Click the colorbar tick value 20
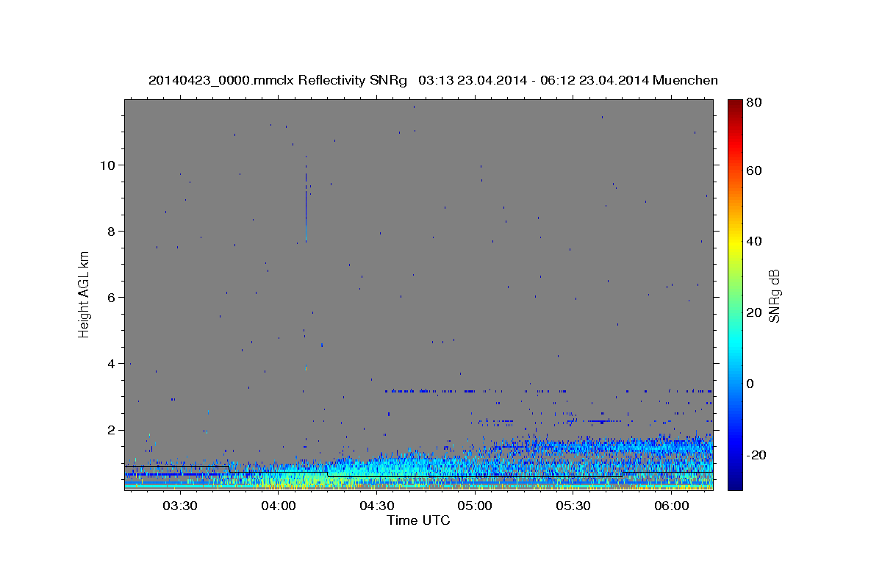 756,312
